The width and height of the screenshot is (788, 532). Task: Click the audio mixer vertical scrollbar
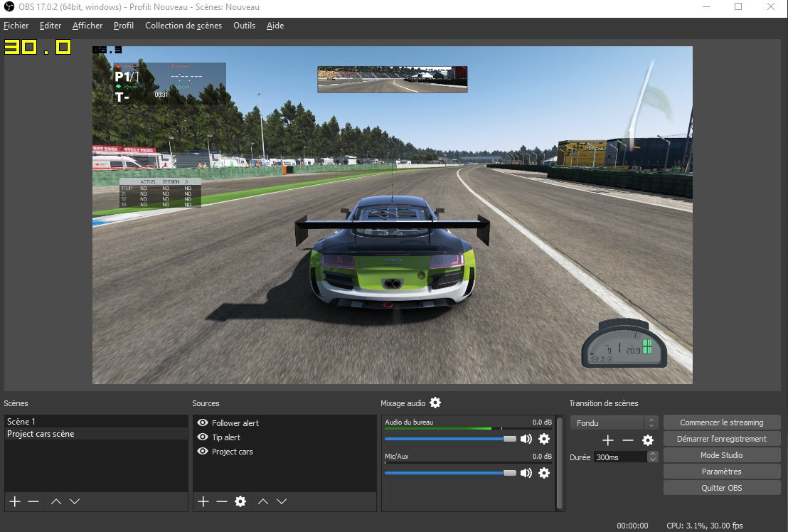point(559,463)
